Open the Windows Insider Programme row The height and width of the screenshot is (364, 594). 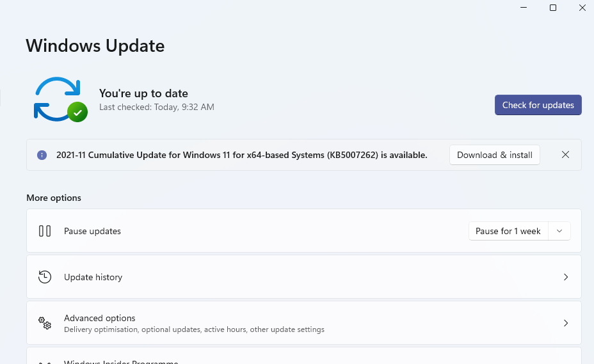coord(120,361)
